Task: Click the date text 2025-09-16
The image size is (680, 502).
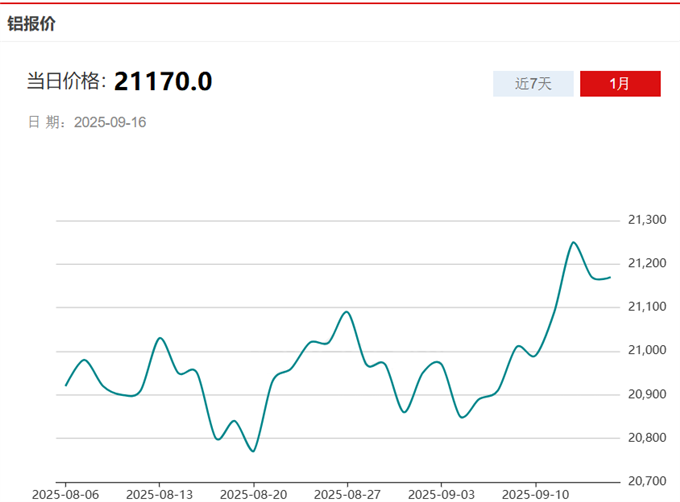Action: [111, 122]
